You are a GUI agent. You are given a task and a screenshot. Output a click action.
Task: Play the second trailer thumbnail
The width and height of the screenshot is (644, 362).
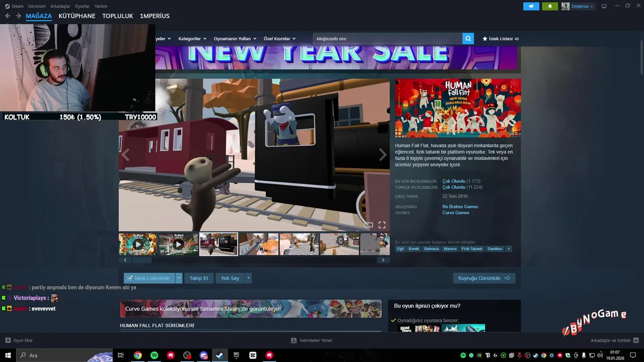(x=178, y=244)
